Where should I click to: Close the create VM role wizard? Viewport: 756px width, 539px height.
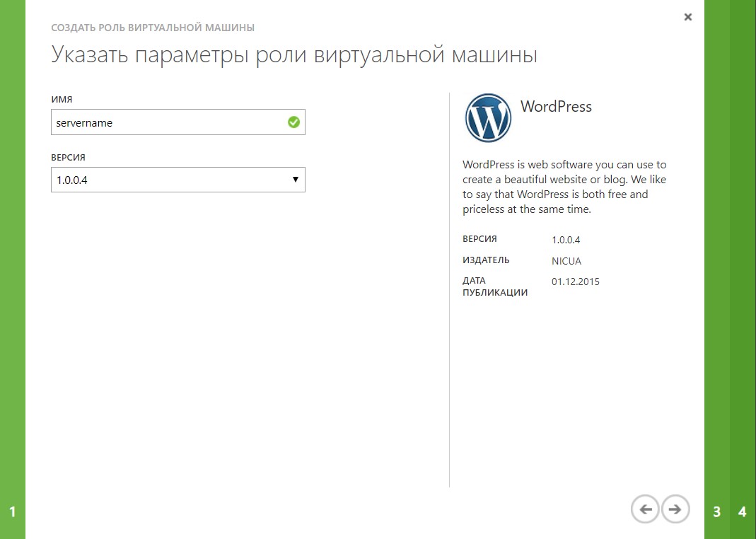click(688, 18)
